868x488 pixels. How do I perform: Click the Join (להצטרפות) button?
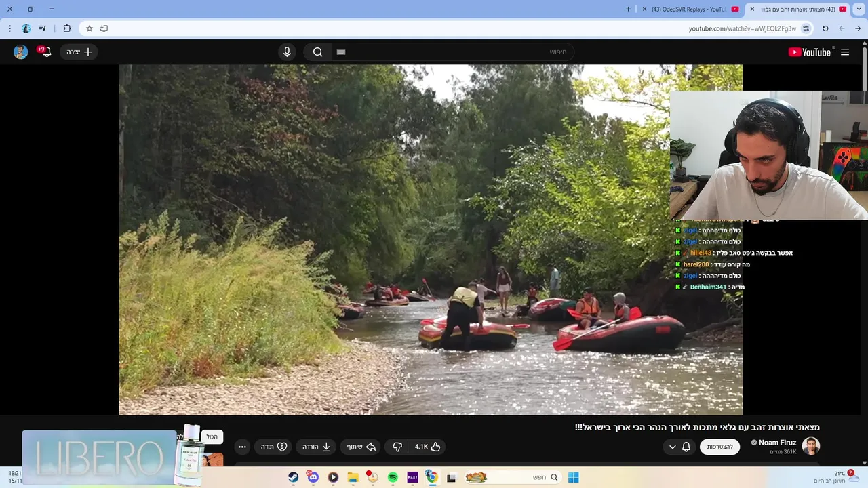(x=719, y=447)
